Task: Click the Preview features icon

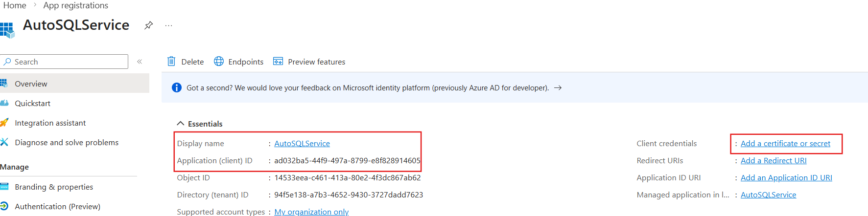Action: [278, 62]
